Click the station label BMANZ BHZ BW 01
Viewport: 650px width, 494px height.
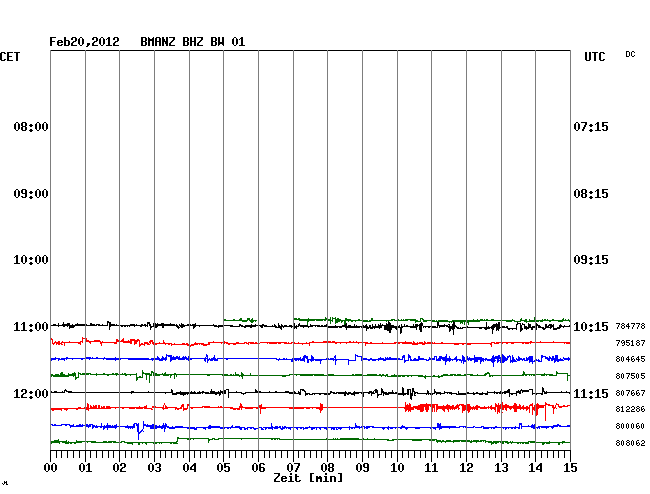193,42
